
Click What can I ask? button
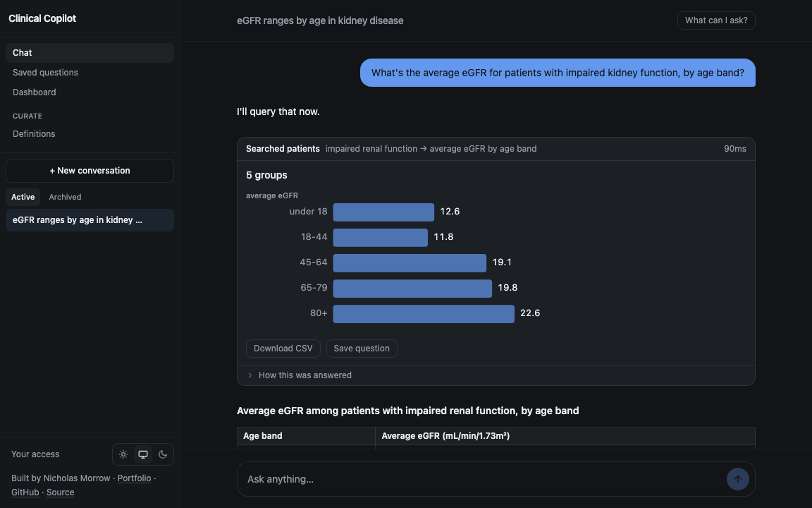[716, 20]
